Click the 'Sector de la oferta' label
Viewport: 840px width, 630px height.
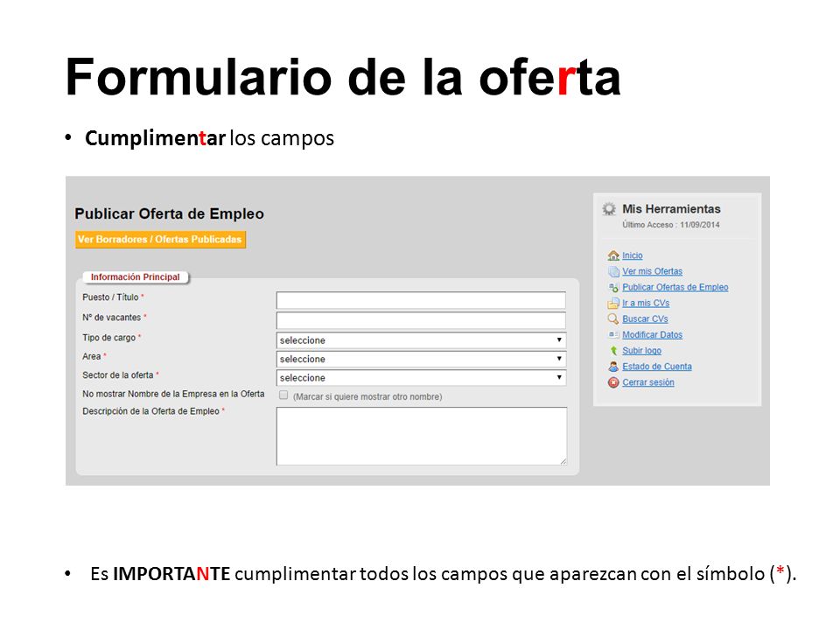point(118,375)
